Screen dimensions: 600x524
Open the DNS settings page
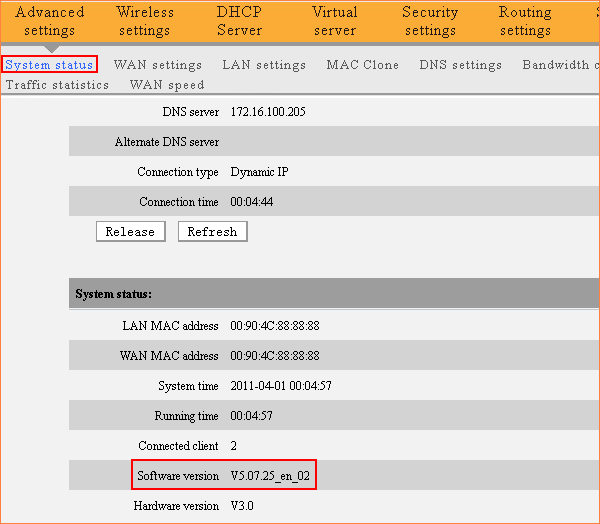pos(460,65)
